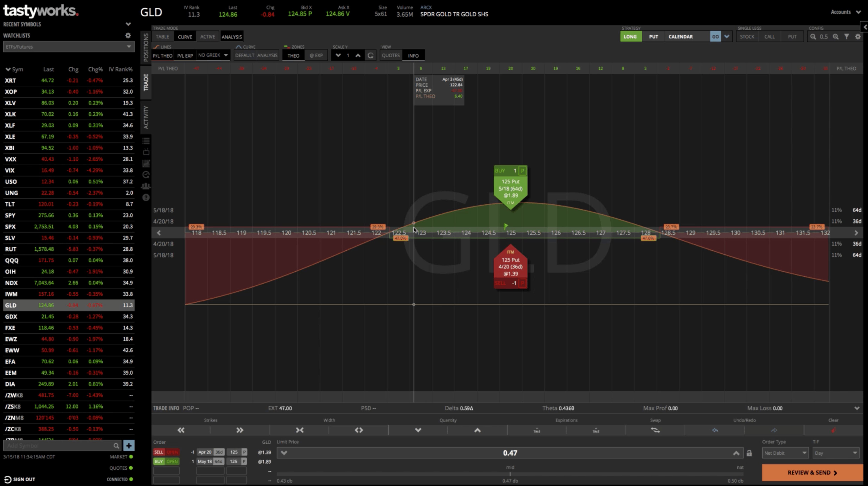Image resolution: width=868 pixels, height=486 pixels.
Task: Redo the order change
Action: pos(774,430)
